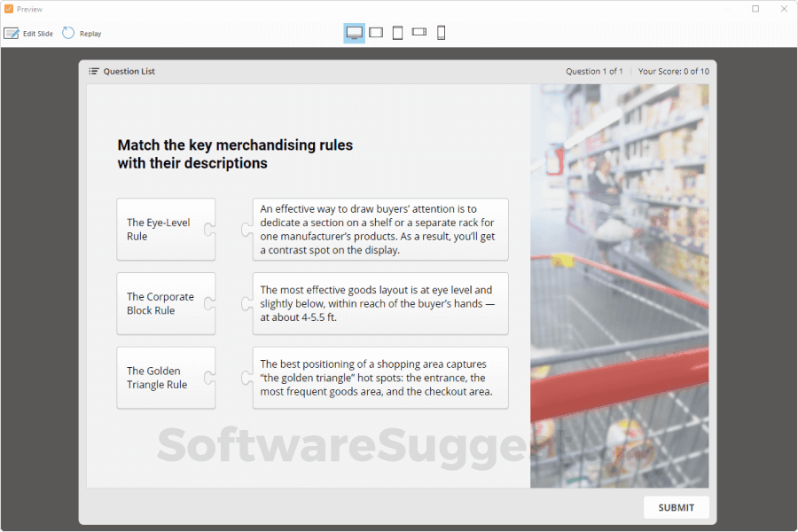Select the desktop preview mode icon
This screenshot has height=532, width=798.
pos(355,32)
